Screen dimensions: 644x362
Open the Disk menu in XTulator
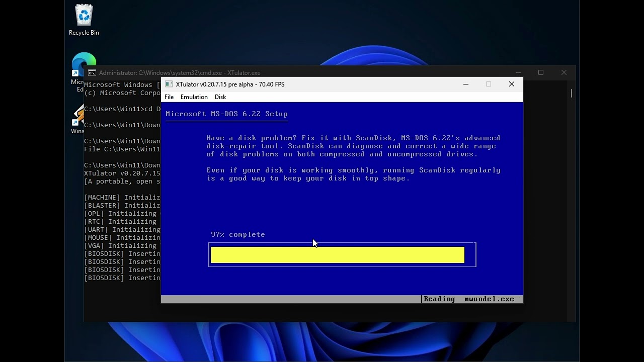pos(220,97)
